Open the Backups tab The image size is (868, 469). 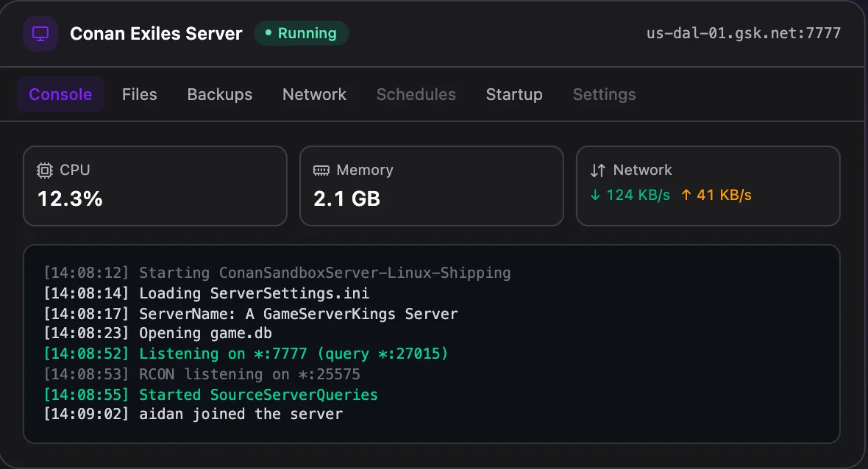(x=220, y=95)
